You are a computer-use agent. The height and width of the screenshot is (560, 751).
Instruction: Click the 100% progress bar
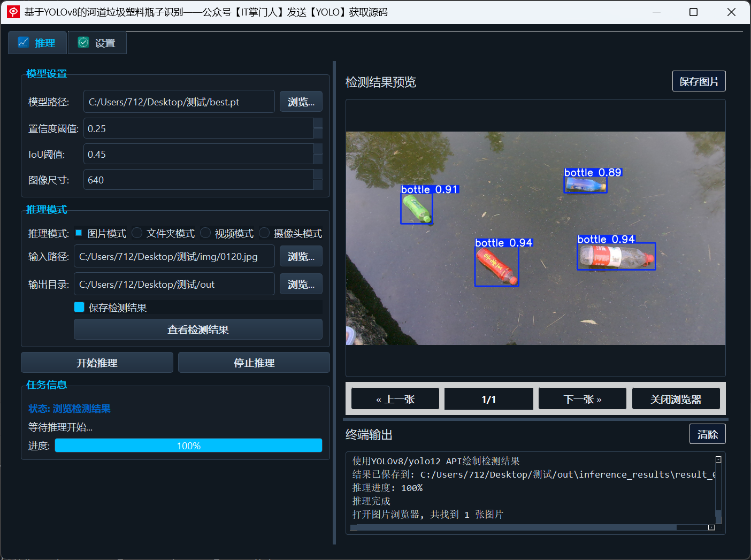tap(188, 445)
